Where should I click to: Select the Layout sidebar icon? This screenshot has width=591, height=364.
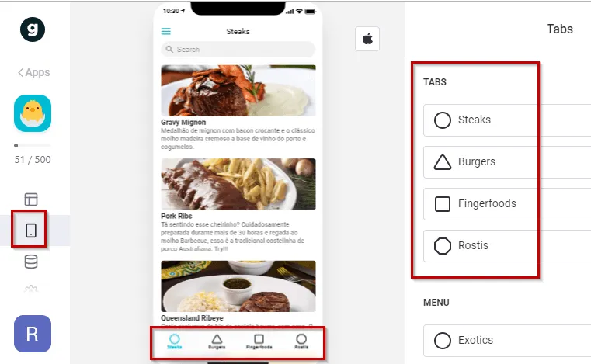tap(31, 199)
